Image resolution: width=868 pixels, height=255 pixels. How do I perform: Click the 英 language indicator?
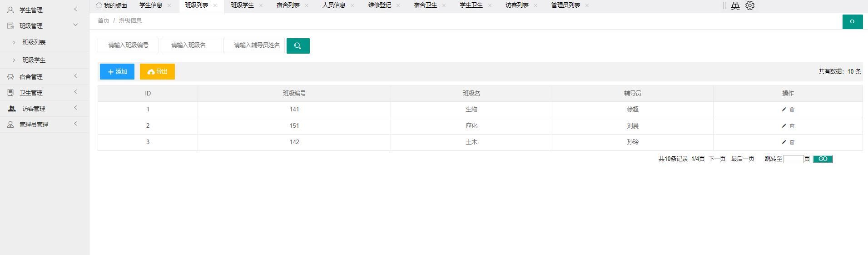[735, 5]
